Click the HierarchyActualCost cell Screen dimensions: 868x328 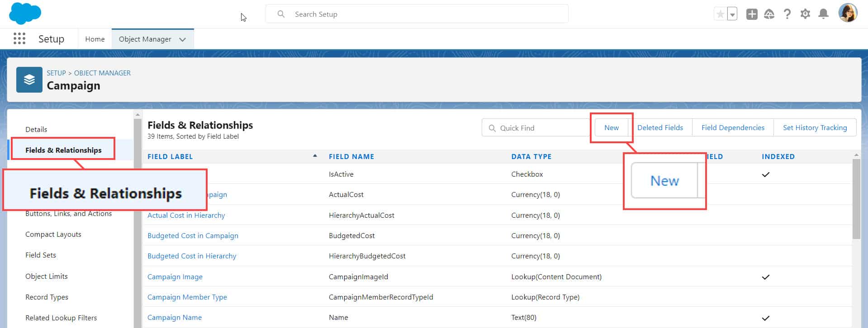pos(361,216)
